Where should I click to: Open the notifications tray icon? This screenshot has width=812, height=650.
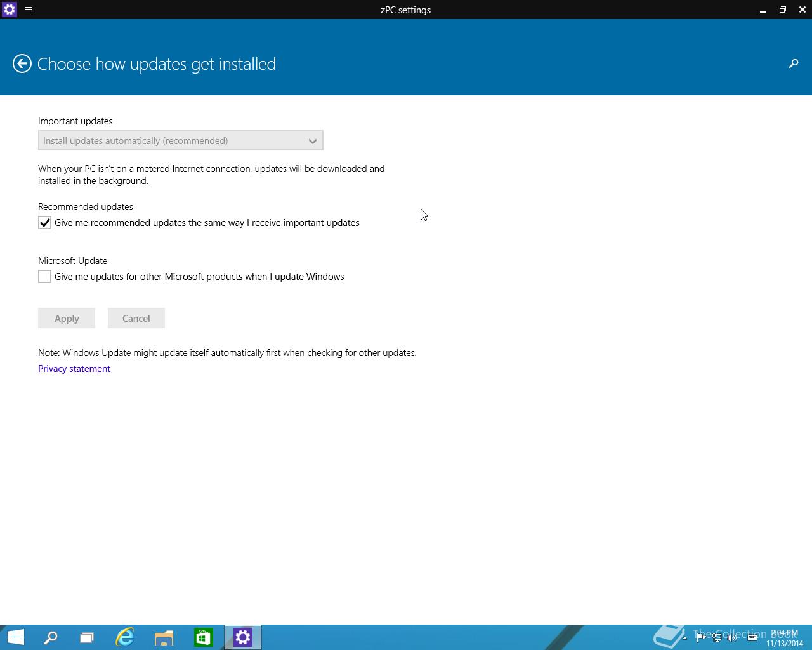(x=752, y=637)
